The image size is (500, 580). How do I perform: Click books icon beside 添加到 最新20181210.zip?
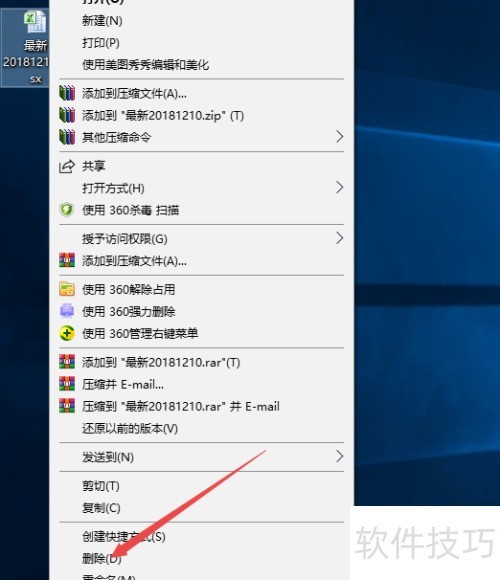pos(67,115)
